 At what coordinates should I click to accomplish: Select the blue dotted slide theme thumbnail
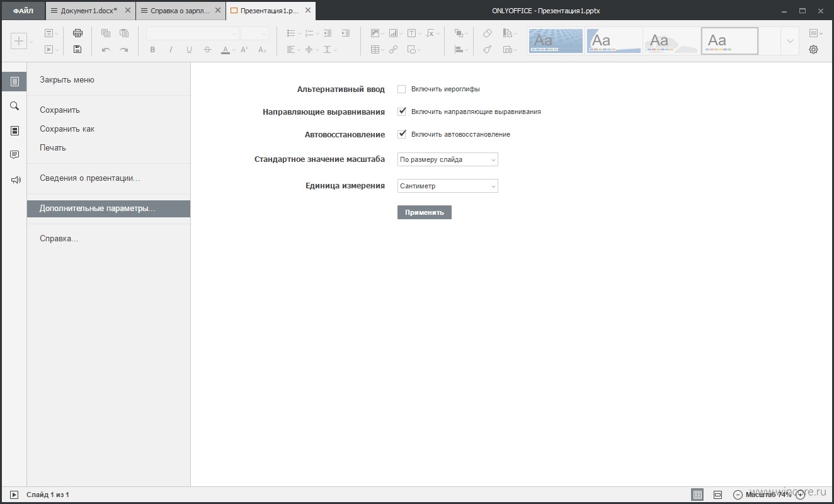[556, 42]
